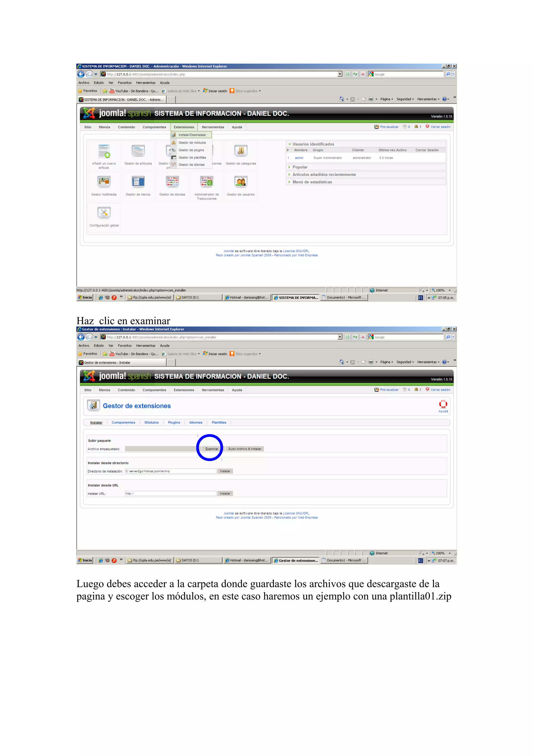
Task: Click refresh icon in top browser window
Action: pyautogui.click(x=355, y=74)
